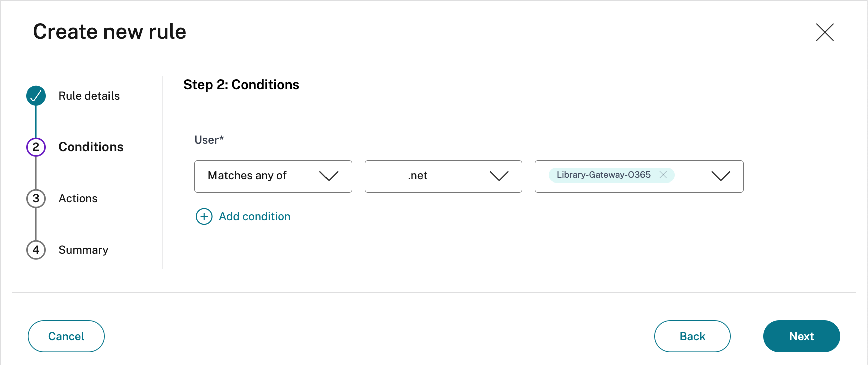868x365 pixels.
Task: Select the Conditions step label
Action: click(x=91, y=147)
